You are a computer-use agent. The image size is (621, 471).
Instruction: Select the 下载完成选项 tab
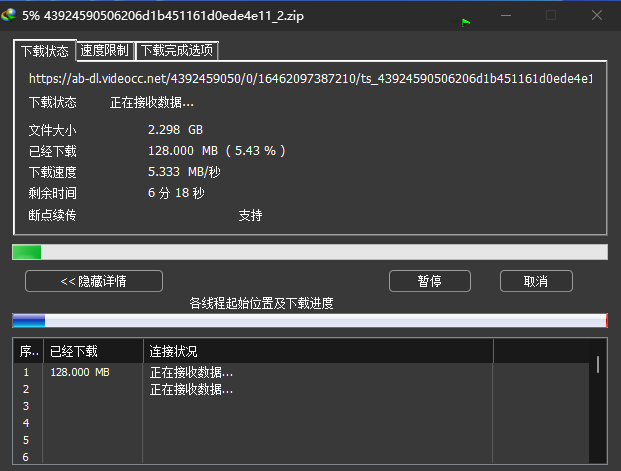click(x=176, y=50)
